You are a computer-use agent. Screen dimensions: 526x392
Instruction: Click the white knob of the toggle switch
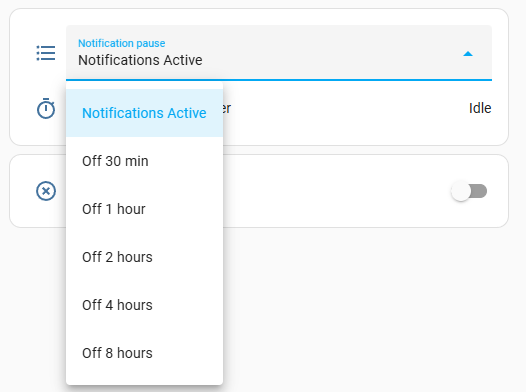tap(461, 191)
